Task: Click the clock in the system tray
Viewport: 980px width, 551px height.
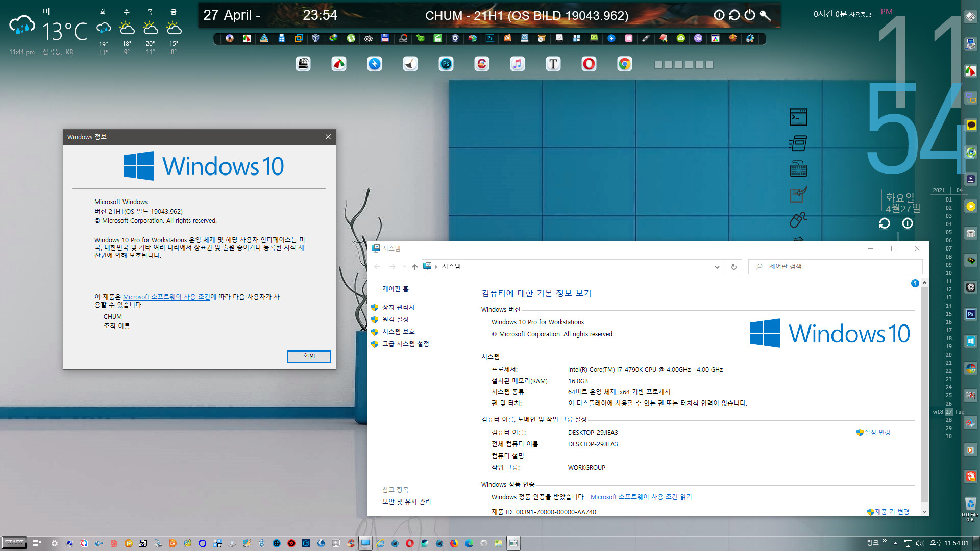Action: [x=949, y=543]
